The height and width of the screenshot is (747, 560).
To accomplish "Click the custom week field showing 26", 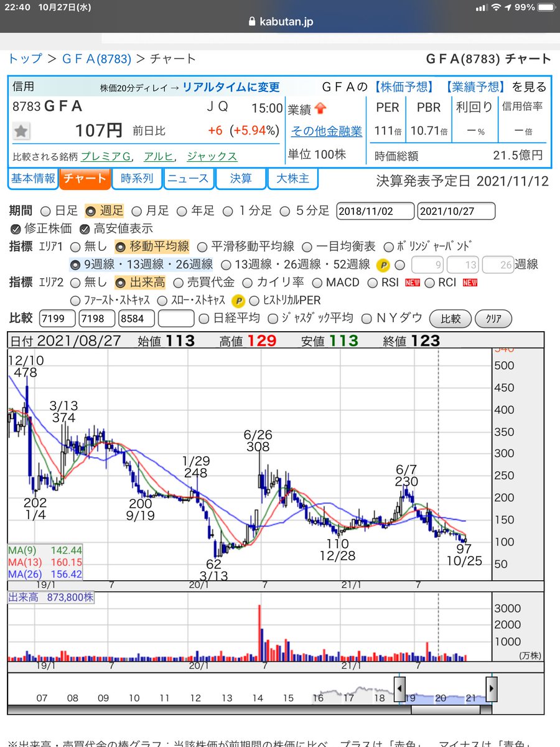I will click(498, 265).
